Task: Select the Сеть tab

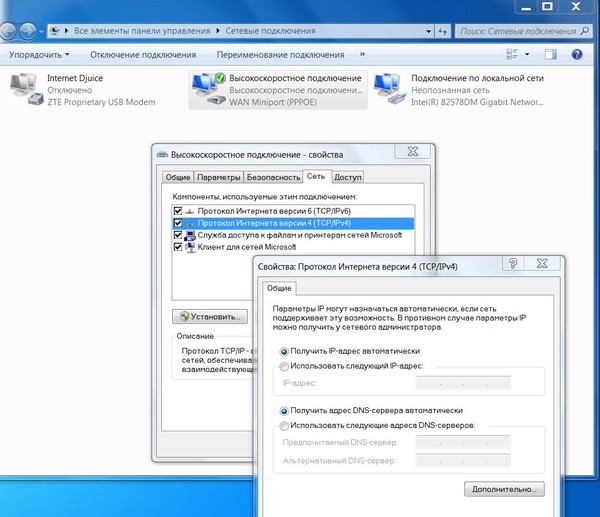Action: (316, 176)
